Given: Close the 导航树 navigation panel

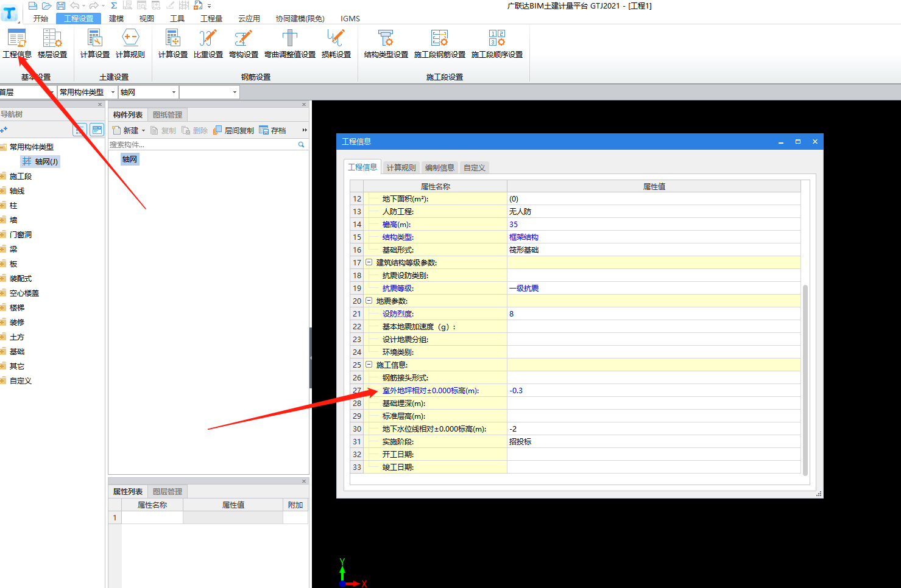Looking at the screenshot, I should [x=101, y=105].
